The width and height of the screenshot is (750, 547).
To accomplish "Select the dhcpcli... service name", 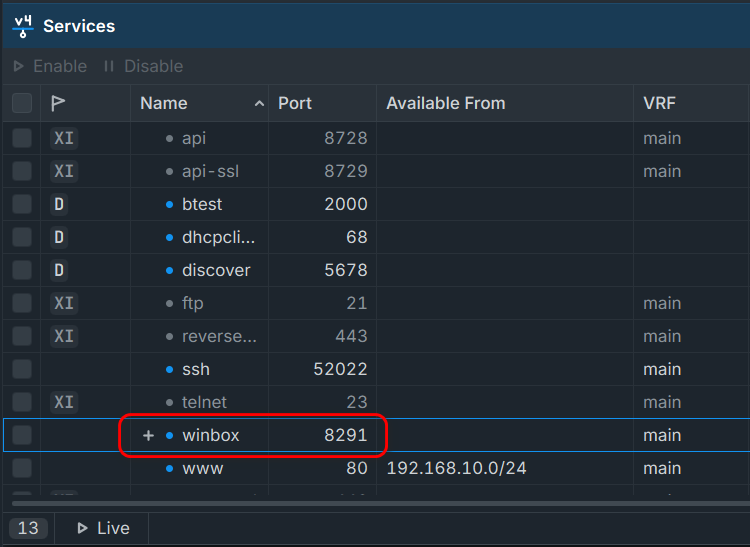I will coord(218,237).
